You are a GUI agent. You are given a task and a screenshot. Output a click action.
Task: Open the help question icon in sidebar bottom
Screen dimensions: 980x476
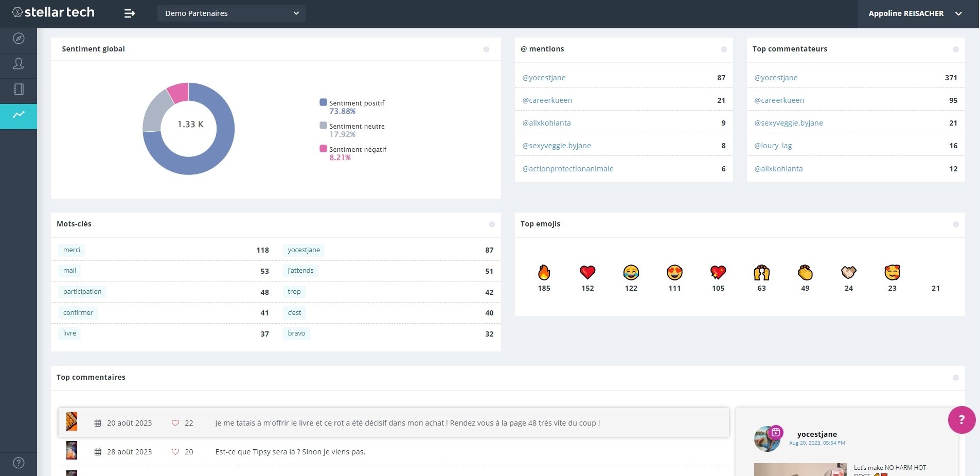(19, 463)
